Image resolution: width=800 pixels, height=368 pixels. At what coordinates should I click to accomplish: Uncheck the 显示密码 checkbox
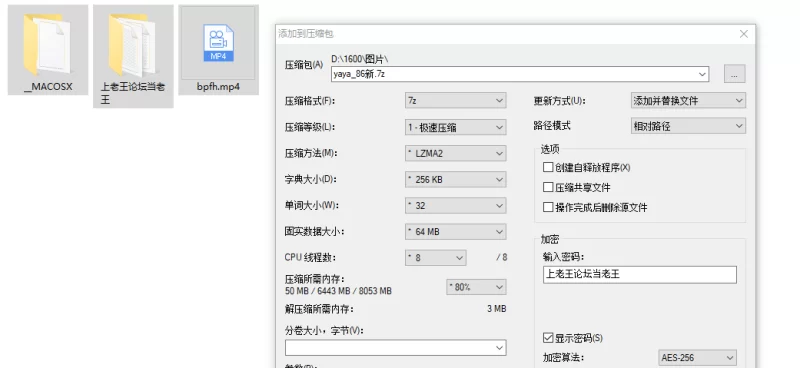(x=548, y=338)
